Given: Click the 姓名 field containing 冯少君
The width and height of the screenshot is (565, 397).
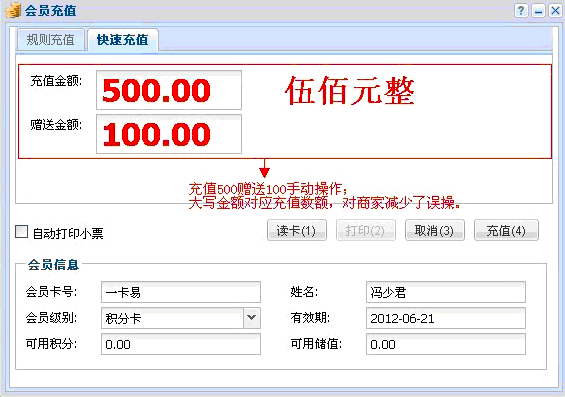Looking at the screenshot, I should pyautogui.click(x=446, y=292).
